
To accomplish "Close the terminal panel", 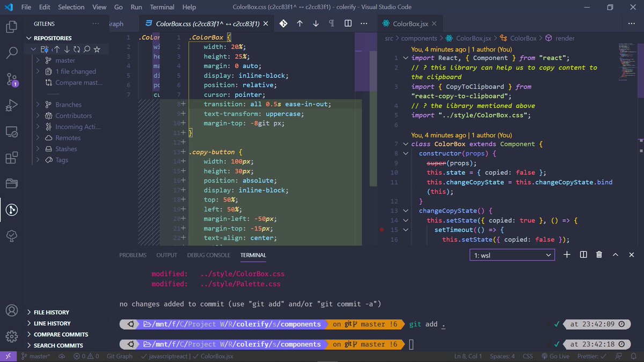I will [632, 255].
